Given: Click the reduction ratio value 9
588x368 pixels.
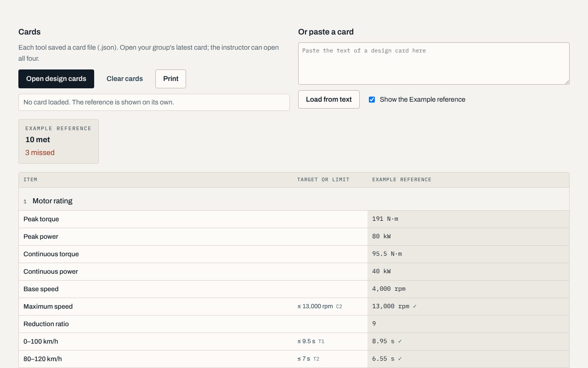Looking at the screenshot, I should (374, 324).
